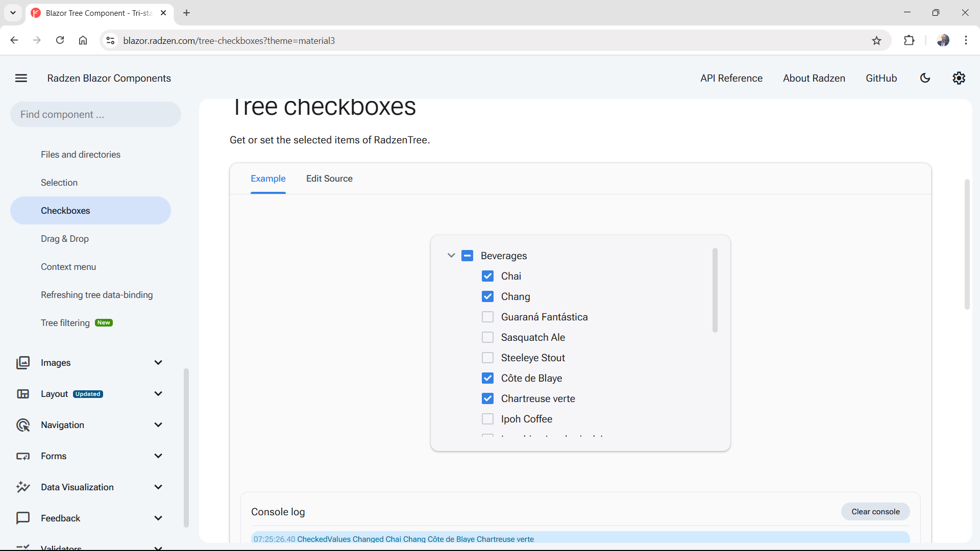Switch to the Edit Source tab
This screenshot has width=980, height=551.
point(329,179)
